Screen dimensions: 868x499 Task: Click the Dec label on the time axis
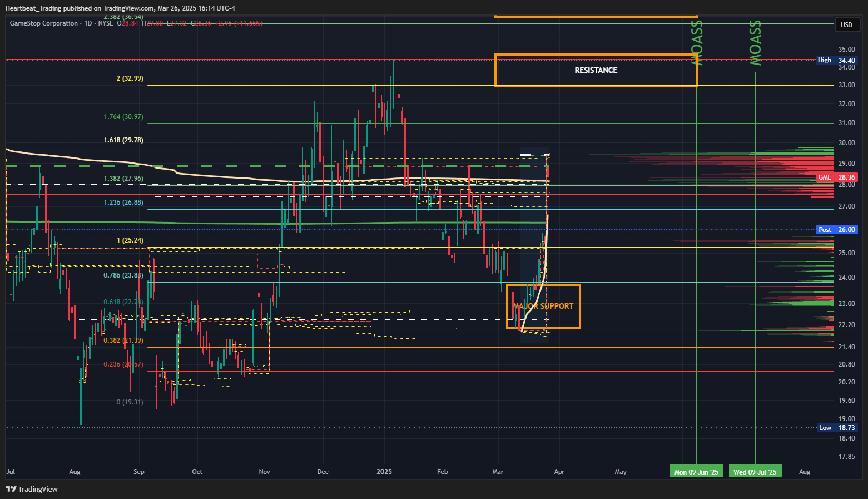click(323, 472)
